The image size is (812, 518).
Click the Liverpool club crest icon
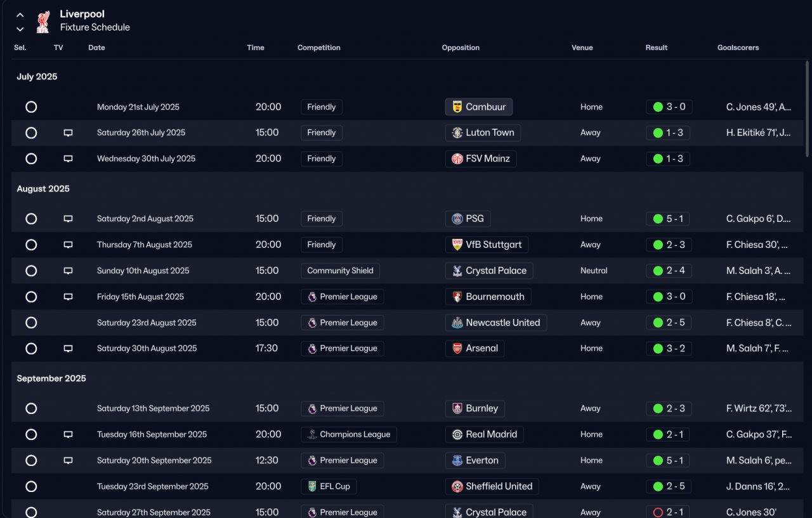[x=43, y=21]
